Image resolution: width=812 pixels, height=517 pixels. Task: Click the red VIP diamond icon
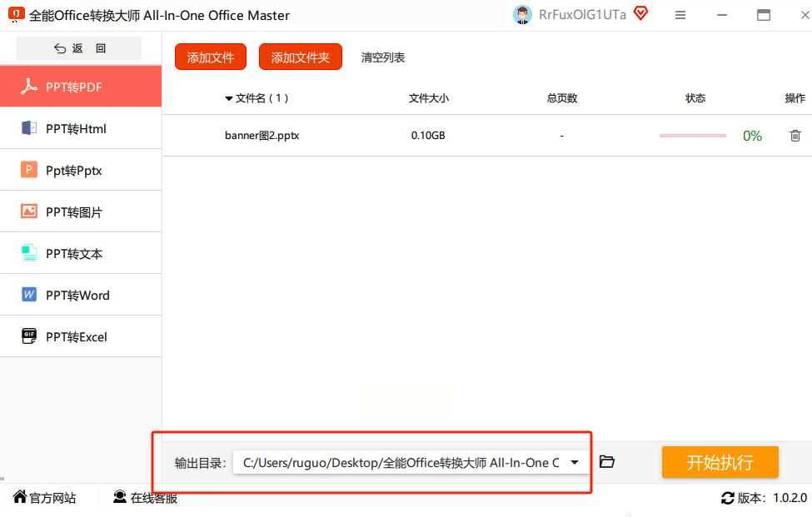coord(640,13)
